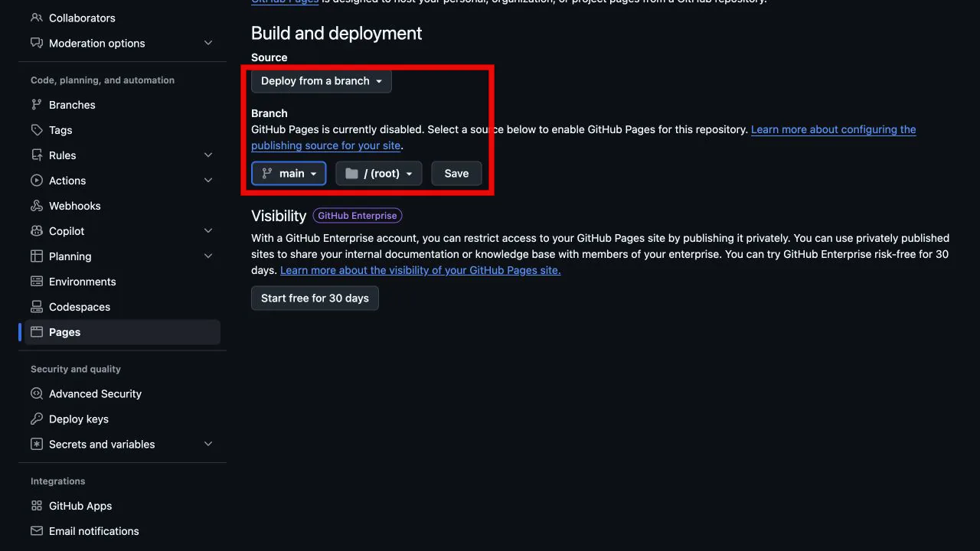This screenshot has width=980, height=551.
Task: Click the GitHub Enterprise badge
Action: coord(358,216)
